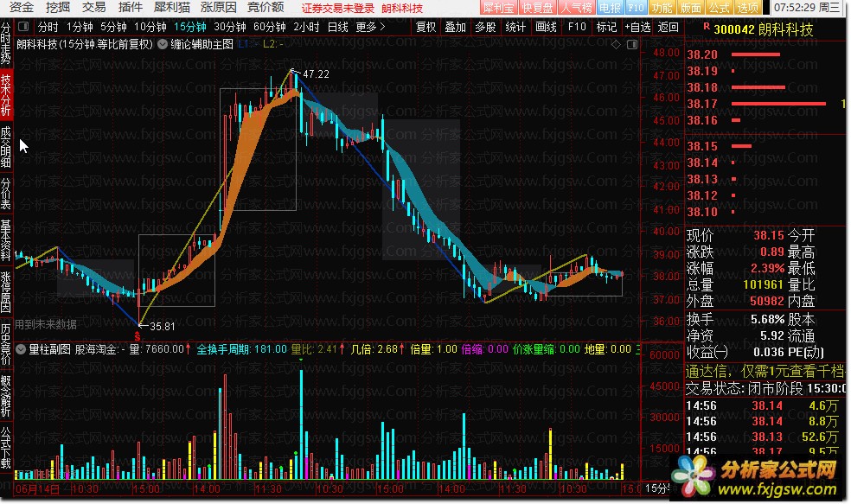This screenshot has height=504, width=851.
Task: Click the 通达信 promo text link
Action: (x=765, y=372)
